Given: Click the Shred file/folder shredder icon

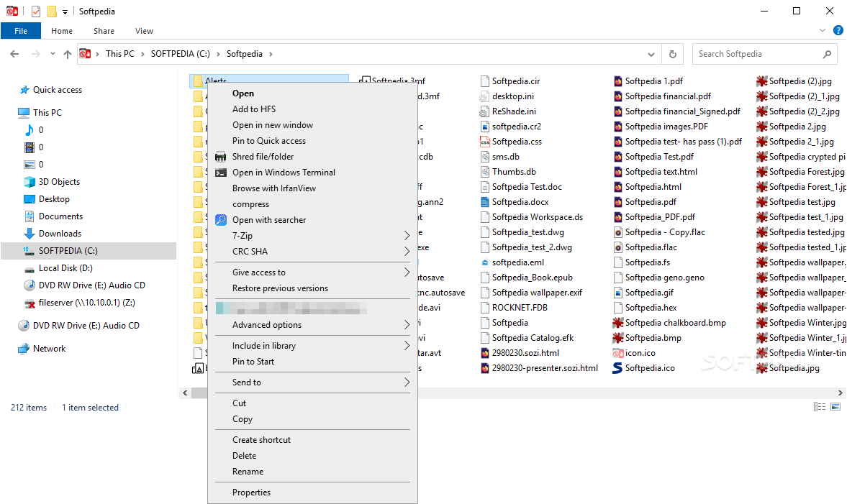Looking at the screenshot, I should (x=220, y=157).
